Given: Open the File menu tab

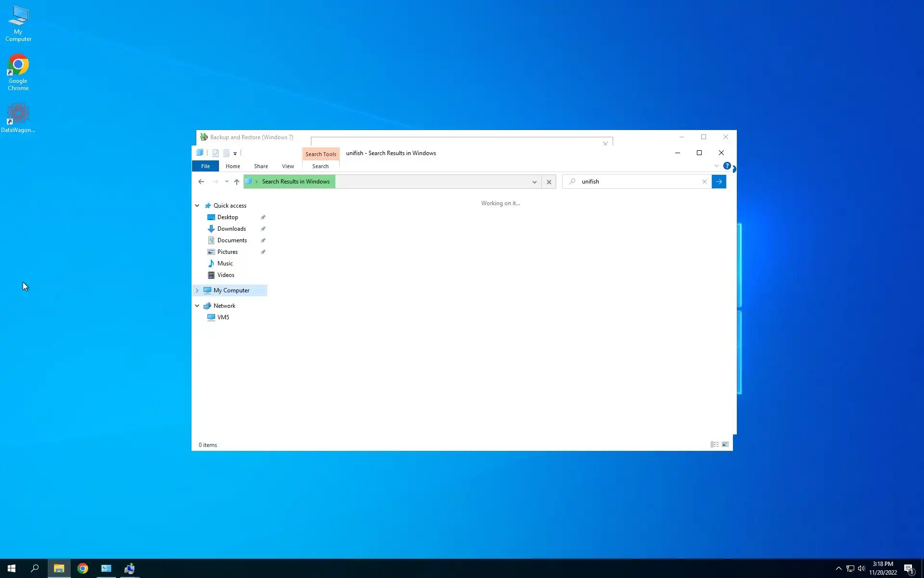Looking at the screenshot, I should point(205,166).
